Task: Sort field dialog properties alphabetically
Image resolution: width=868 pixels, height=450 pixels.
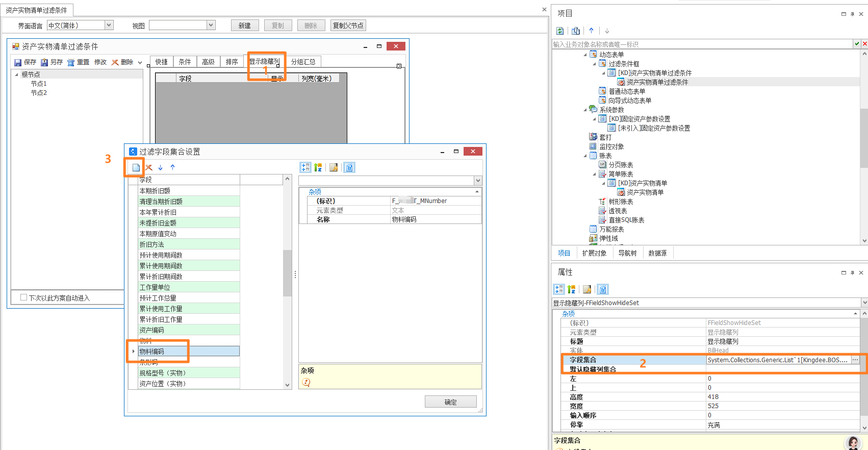Action: point(318,167)
